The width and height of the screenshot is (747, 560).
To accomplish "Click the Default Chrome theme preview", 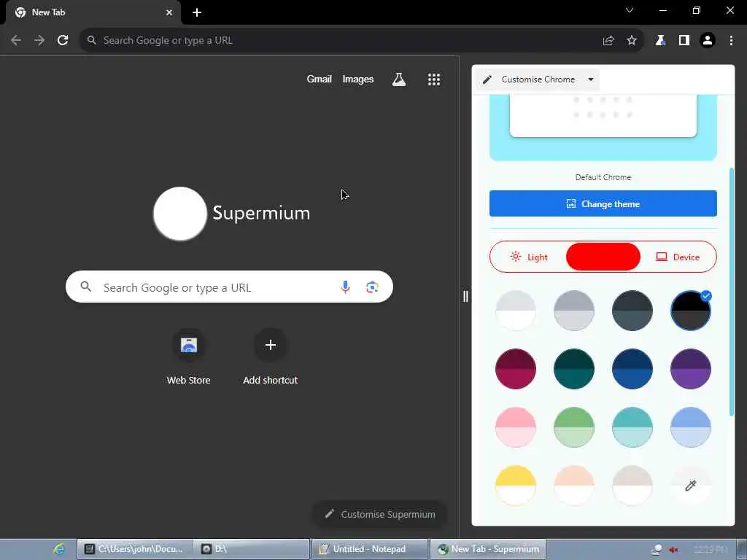I will [x=603, y=128].
